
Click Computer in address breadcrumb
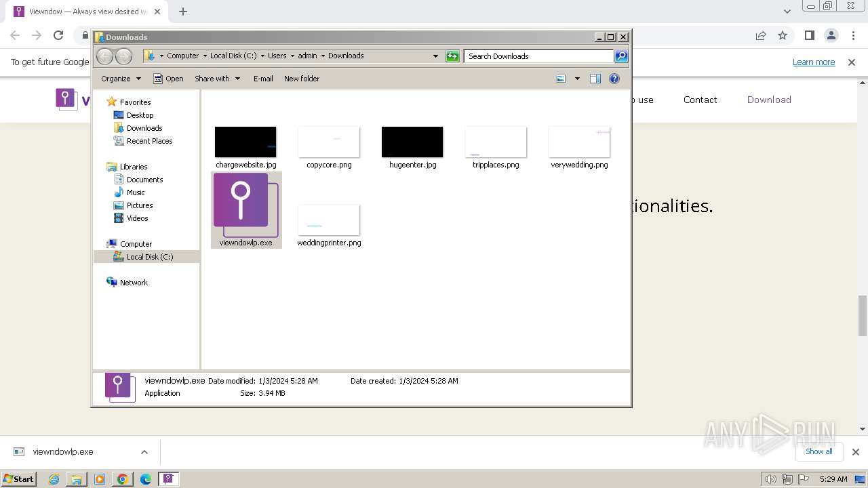tap(183, 56)
